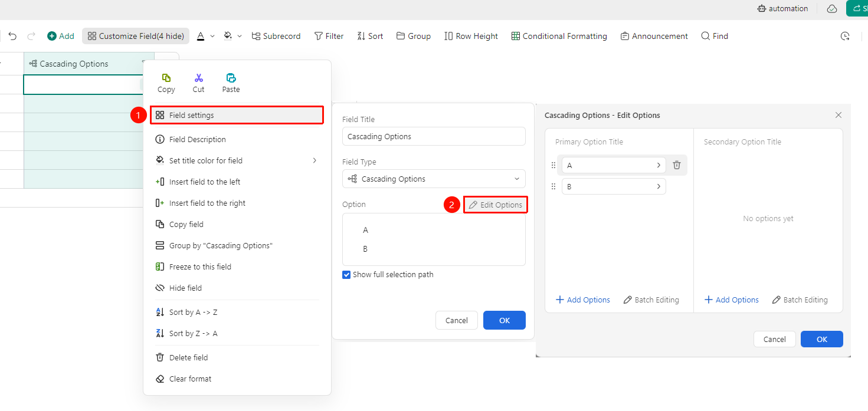The width and height of the screenshot is (868, 411).
Task: Click the Edit Options button
Action: (495, 205)
